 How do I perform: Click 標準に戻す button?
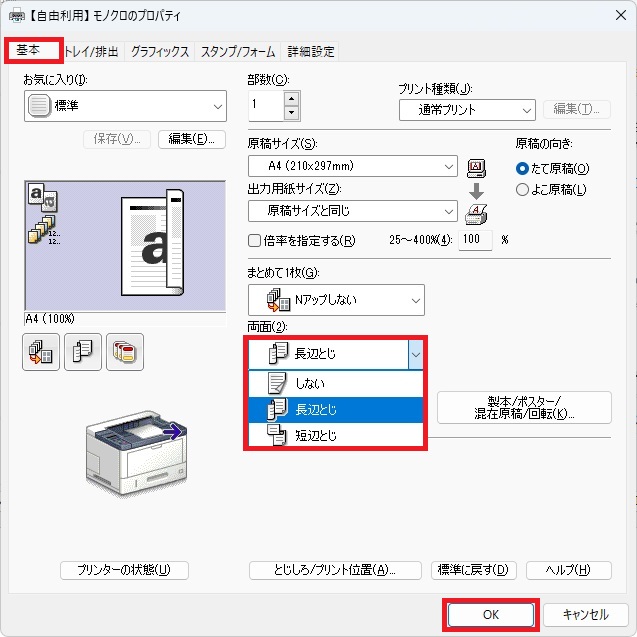pyautogui.click(x=474, y=570)
